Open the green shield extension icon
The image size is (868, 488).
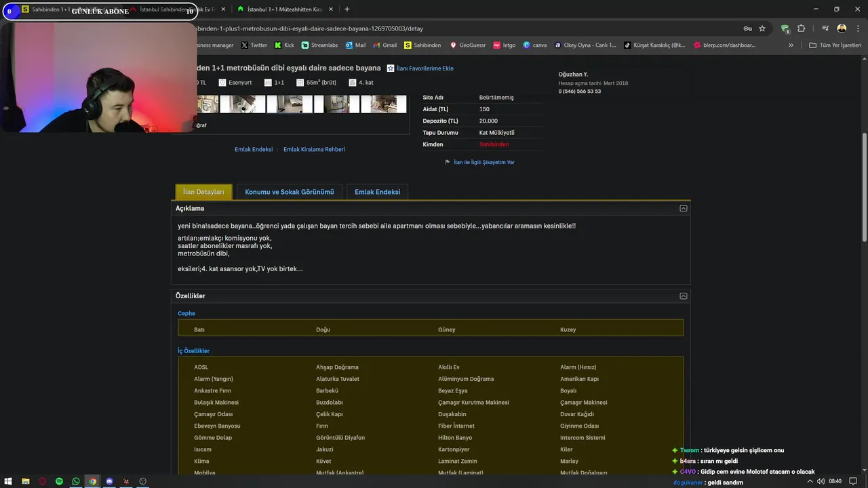pyautogui.click(x=785, y=28)
